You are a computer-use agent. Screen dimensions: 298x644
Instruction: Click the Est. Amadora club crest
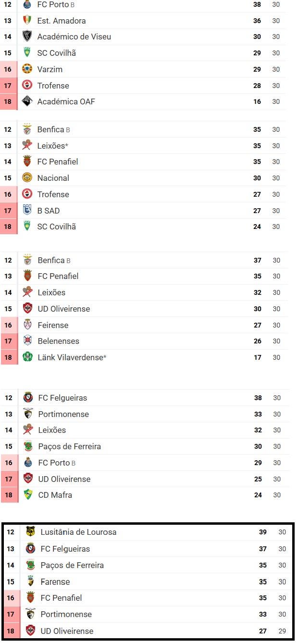pos(27,21)
